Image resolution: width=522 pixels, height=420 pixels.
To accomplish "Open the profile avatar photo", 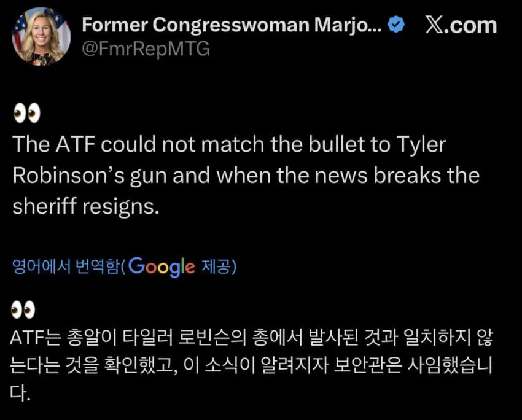I will click(41, 35).
